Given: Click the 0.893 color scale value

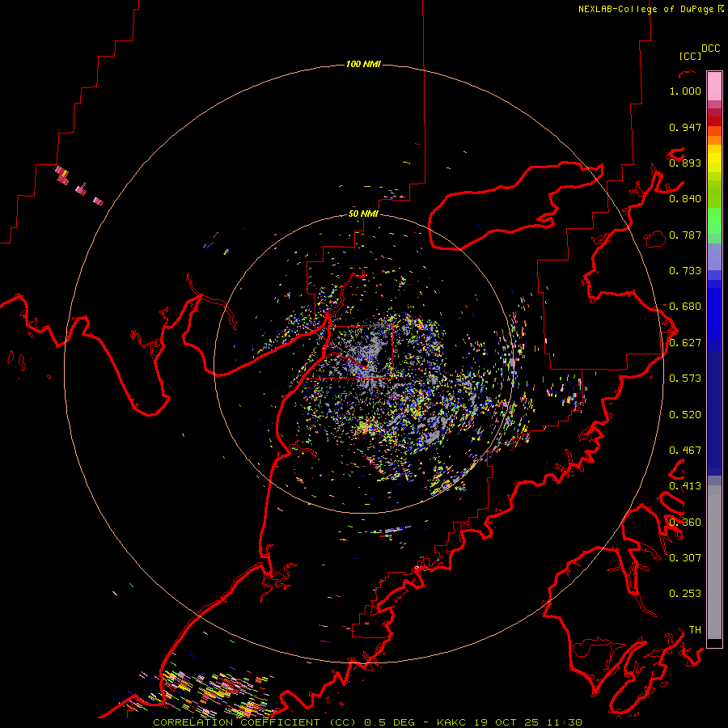Looking at the screenshot, I should pyautogui.click(x=685, y=163).
